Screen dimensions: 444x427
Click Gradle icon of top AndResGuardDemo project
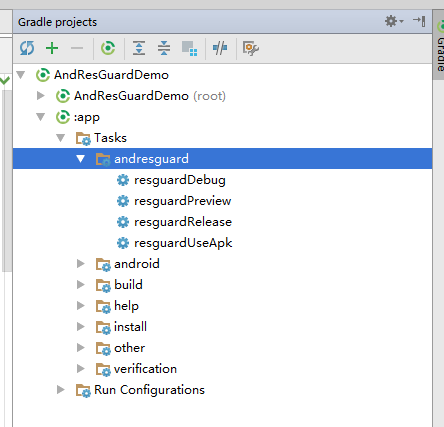pos(43,75)
